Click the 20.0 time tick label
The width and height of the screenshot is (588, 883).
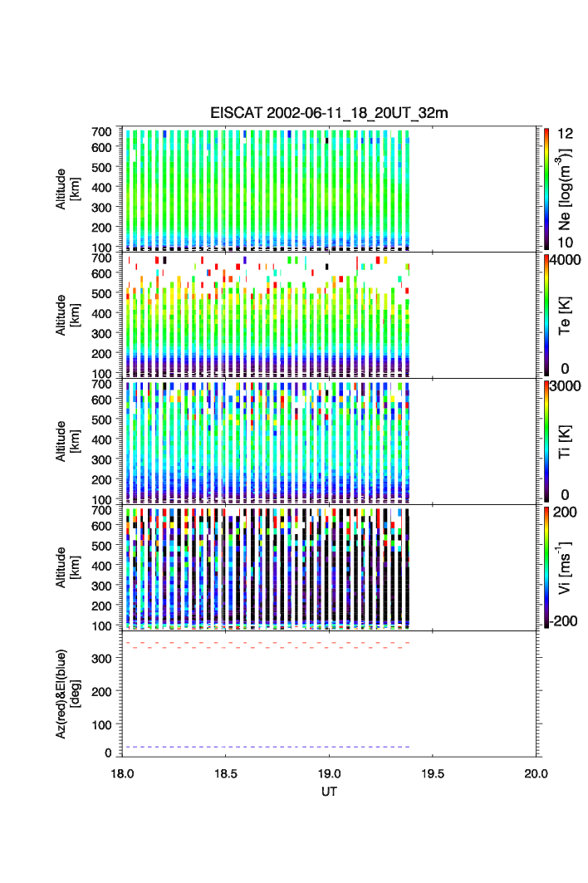coord(536,773)
